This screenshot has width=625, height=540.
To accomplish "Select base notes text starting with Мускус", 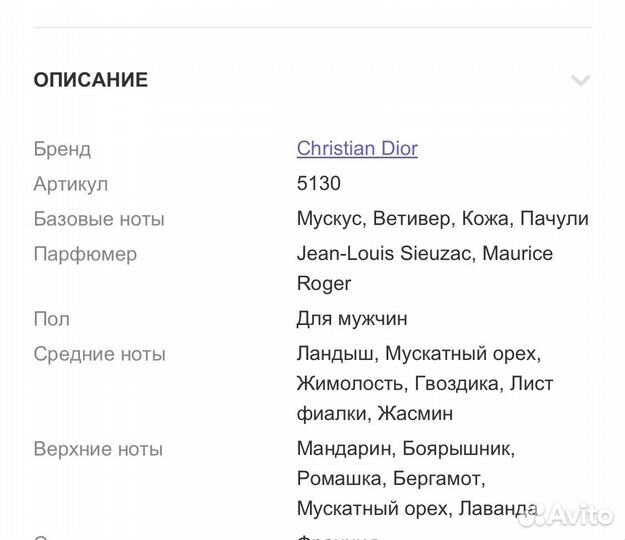I will click(x=442, y=219).
